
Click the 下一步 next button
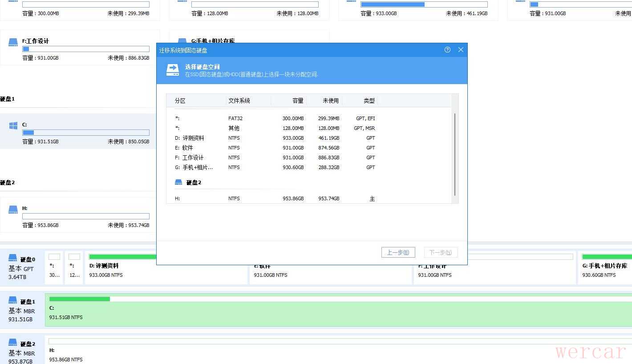(x=440, y=252)
